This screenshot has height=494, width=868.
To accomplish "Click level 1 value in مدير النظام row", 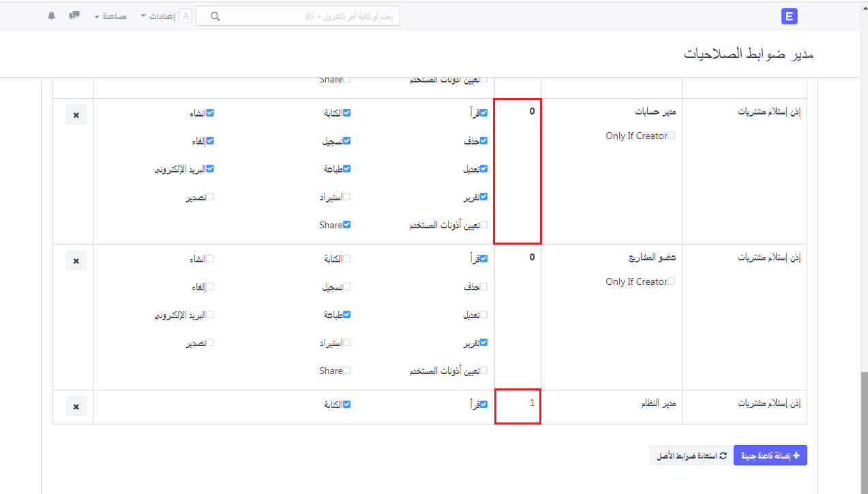I will [533, 403].
